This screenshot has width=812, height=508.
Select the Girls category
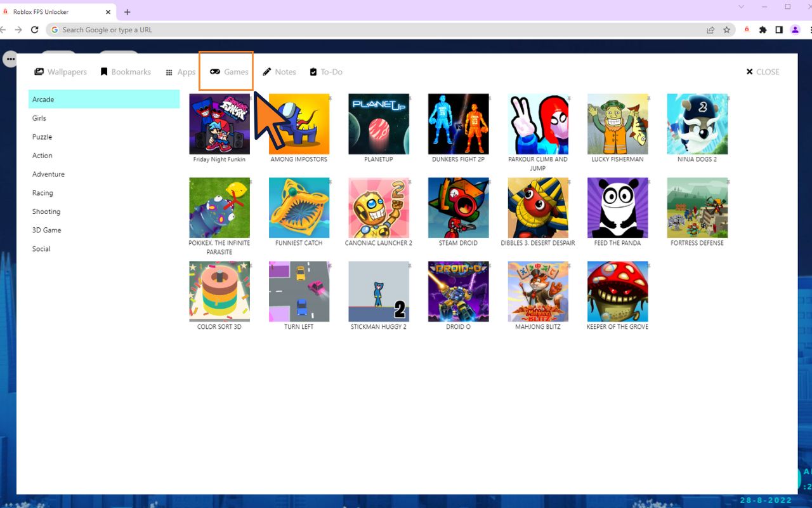[x=104, y=118]
